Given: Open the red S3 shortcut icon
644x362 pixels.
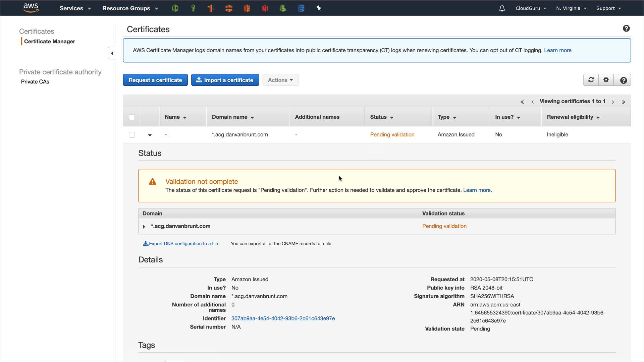Looking at the screenshot, I should coord(265,8).
